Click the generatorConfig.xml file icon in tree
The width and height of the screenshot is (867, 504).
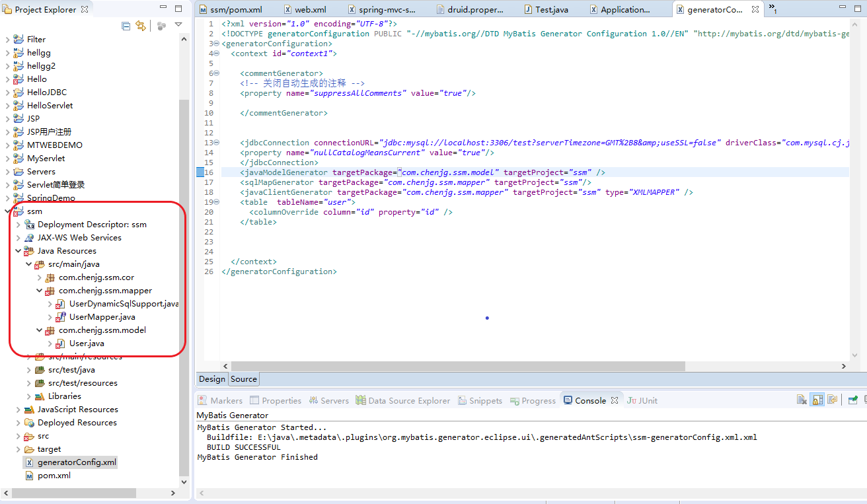(x=29, y=462)
